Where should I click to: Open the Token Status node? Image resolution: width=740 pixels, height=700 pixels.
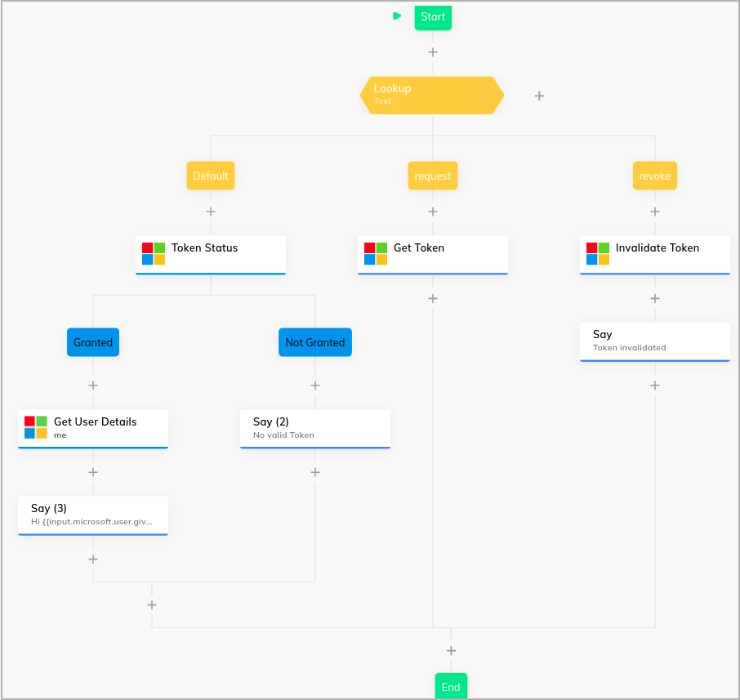pyautogui.click(x=211, y=255)
